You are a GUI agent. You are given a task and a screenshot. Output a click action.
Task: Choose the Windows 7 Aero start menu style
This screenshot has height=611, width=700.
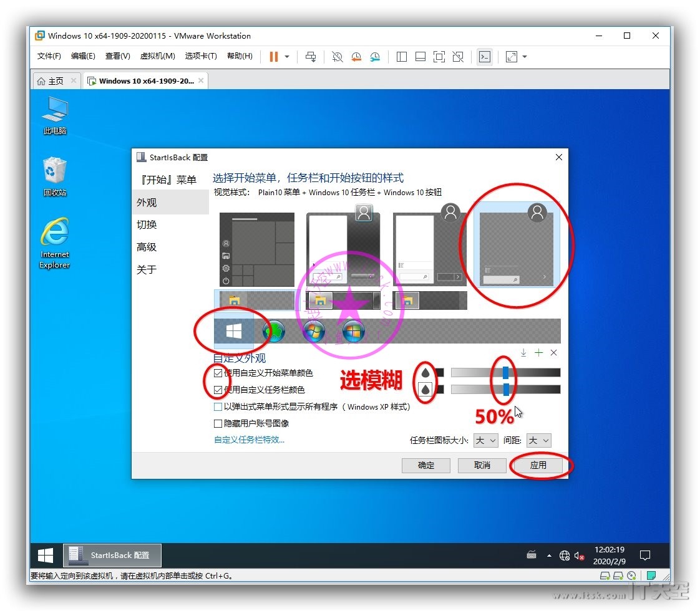click(x=343, y=246)
